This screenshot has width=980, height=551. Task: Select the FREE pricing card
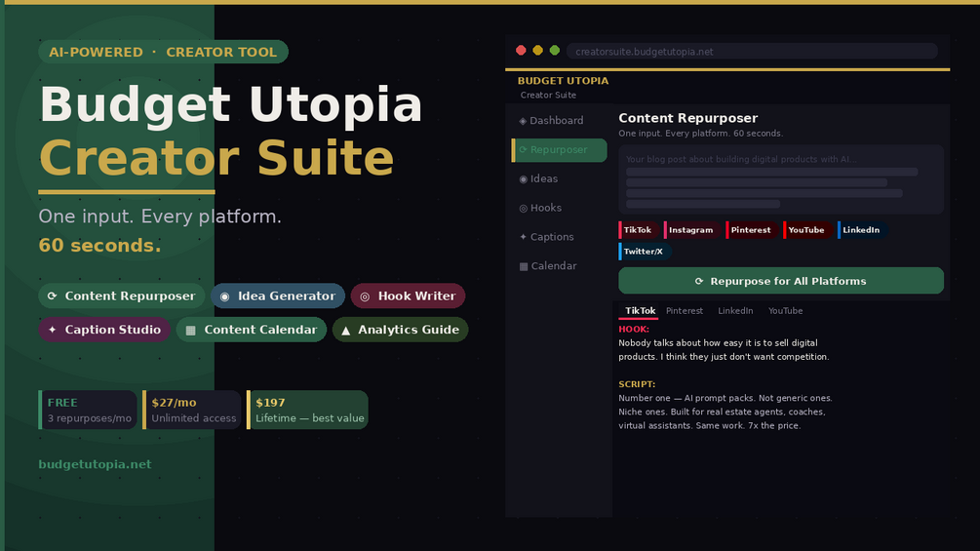click(88, 410)
